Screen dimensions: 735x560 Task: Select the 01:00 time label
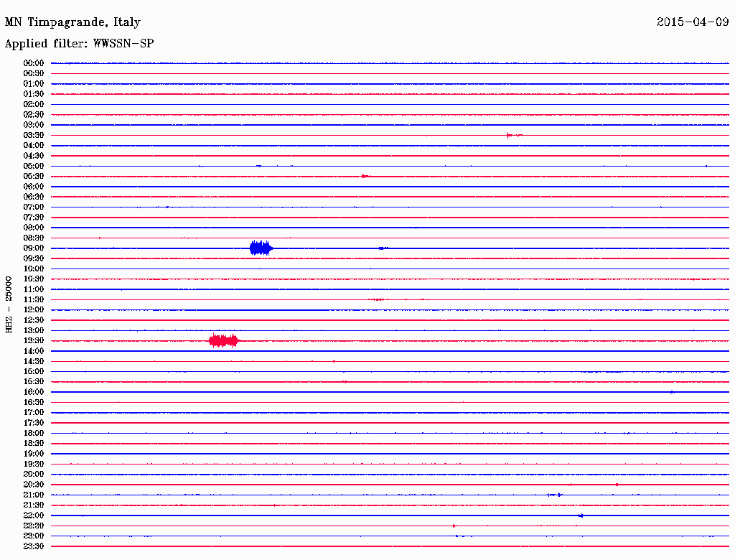pyautogui.click(x=33, y=83)
